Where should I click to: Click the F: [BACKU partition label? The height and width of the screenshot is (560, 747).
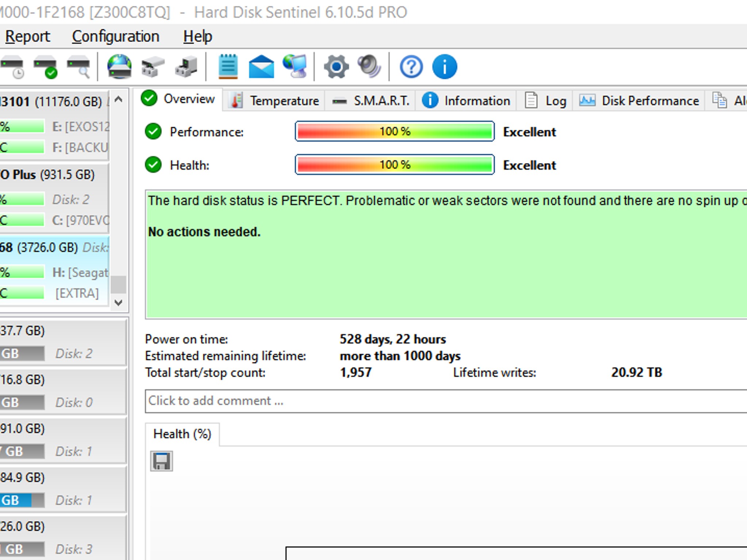point(80,148)
